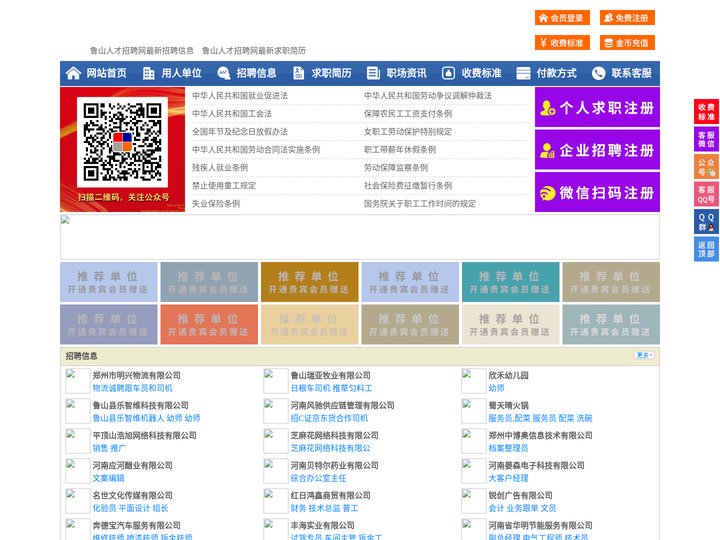
Task: Click the news icon beside 职场资讯
Action: (x=373, y=73)
